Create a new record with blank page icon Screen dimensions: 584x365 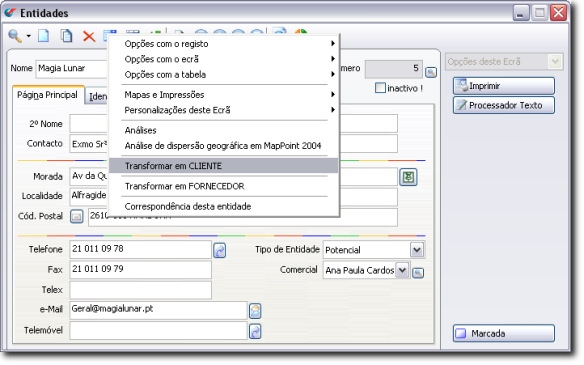pos(44,36)
